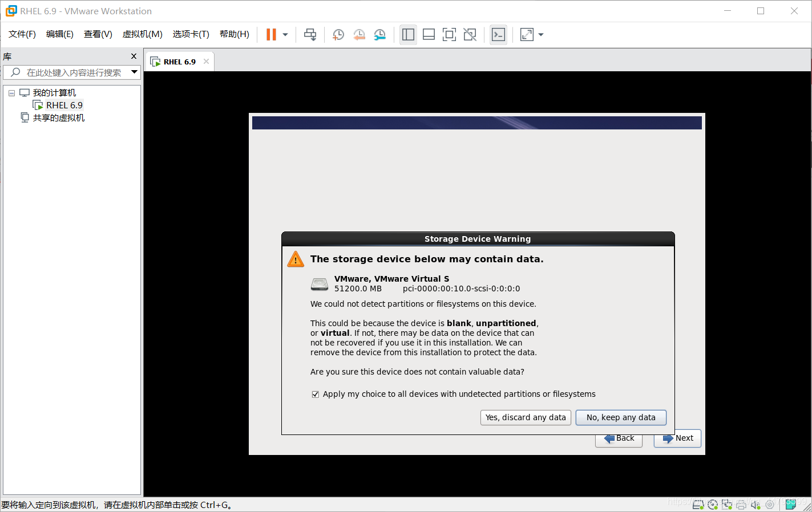Toggle thumbnail bar view icon
This screenshot has width=812, height=512.
point(429,35)
